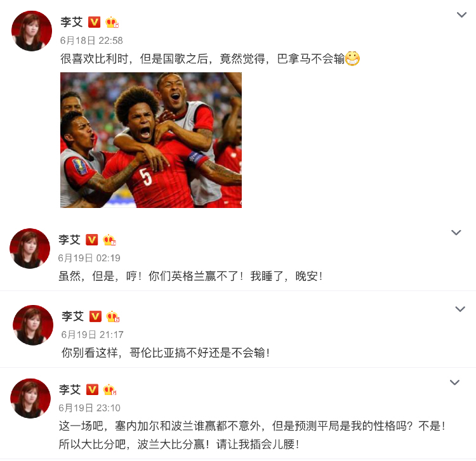Click the verified V badge on the 22:58 post
This screenshot has width=476, height=461.
[x=94, y=22]
